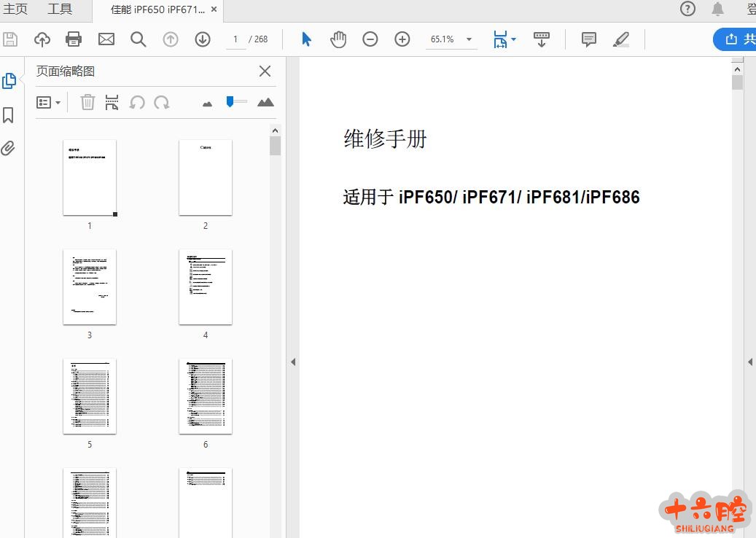The width and height of the screenshot is (756, 538).
Task: Select the Hand pan tool
Action: click(338, 39)
